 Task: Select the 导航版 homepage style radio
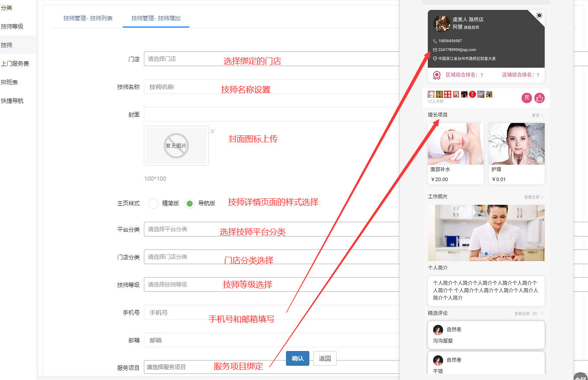click(x=190, y=203)
